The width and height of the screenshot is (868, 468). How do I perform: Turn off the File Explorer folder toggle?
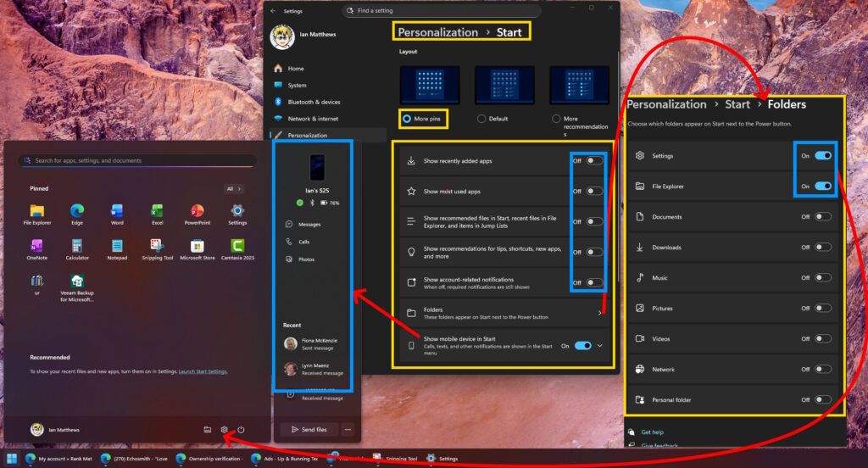tap(823, 186)
